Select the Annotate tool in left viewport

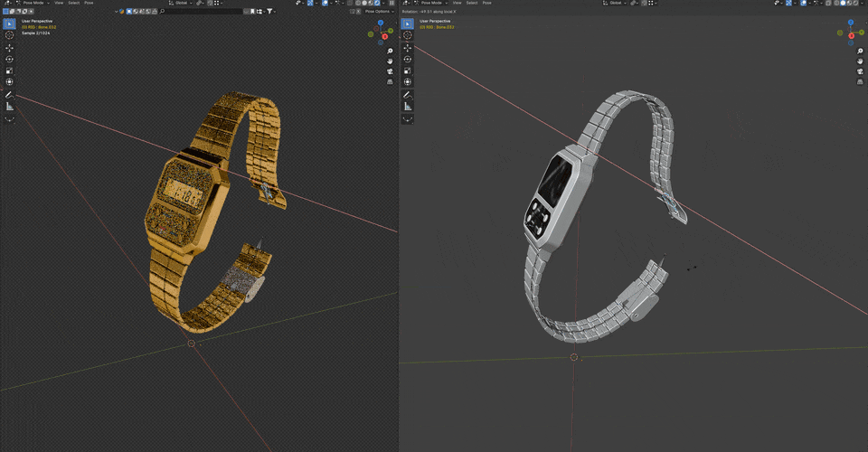point(10,95)
